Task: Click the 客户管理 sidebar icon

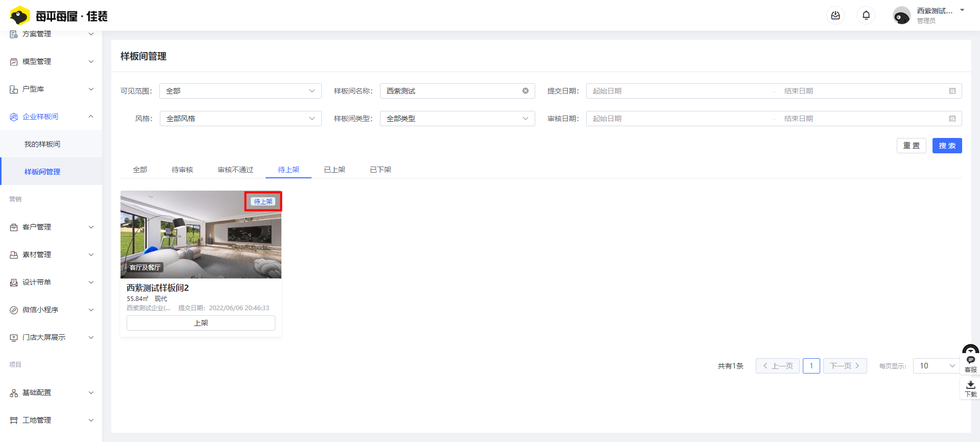Action: click(x=14, y=227)
